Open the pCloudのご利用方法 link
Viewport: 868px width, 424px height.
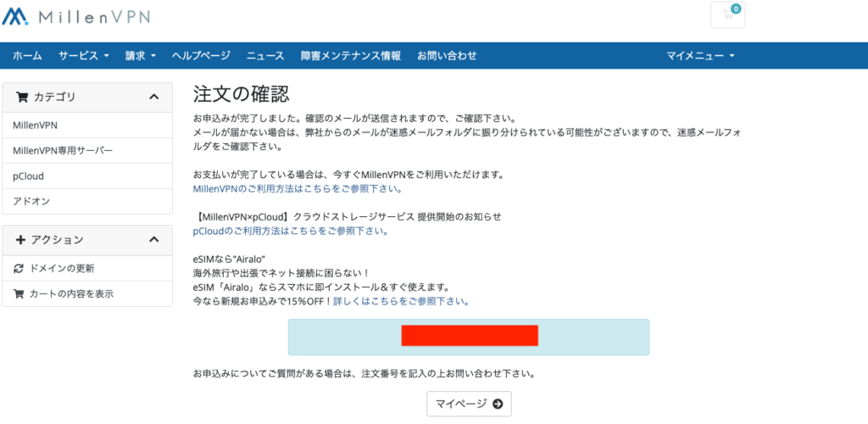[x=291, y=231]
